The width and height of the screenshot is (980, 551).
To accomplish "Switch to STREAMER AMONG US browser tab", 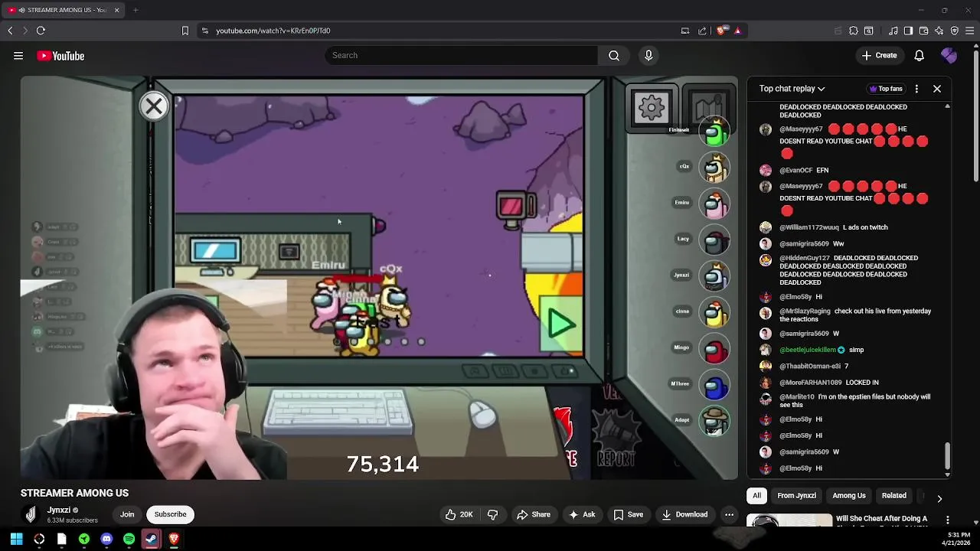I will point(63,10).
